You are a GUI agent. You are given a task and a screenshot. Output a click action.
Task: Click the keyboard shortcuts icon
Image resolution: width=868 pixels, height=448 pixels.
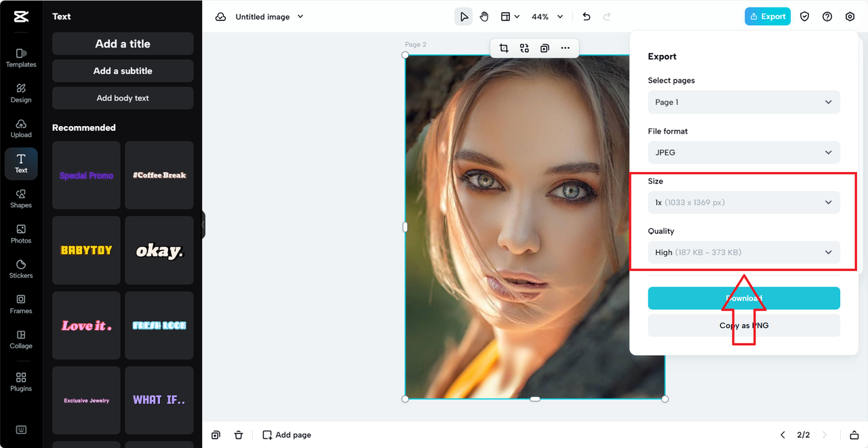21,430
